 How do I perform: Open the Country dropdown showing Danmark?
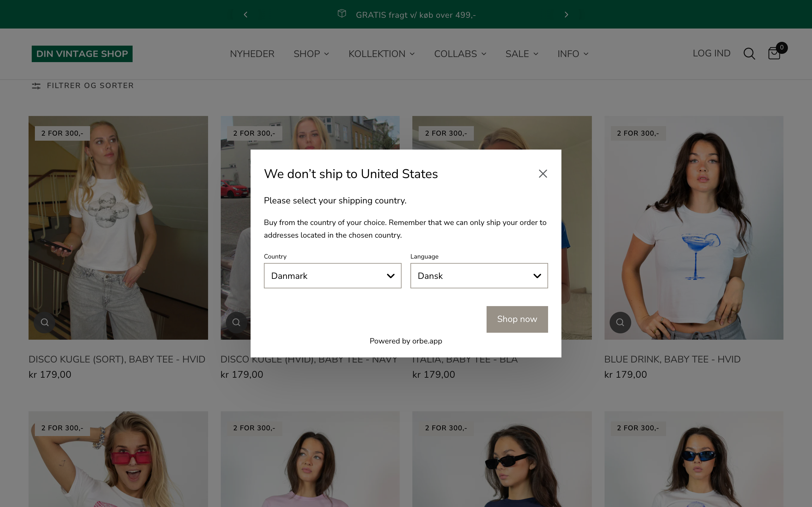pyautogui.click(x=332, y=276)
